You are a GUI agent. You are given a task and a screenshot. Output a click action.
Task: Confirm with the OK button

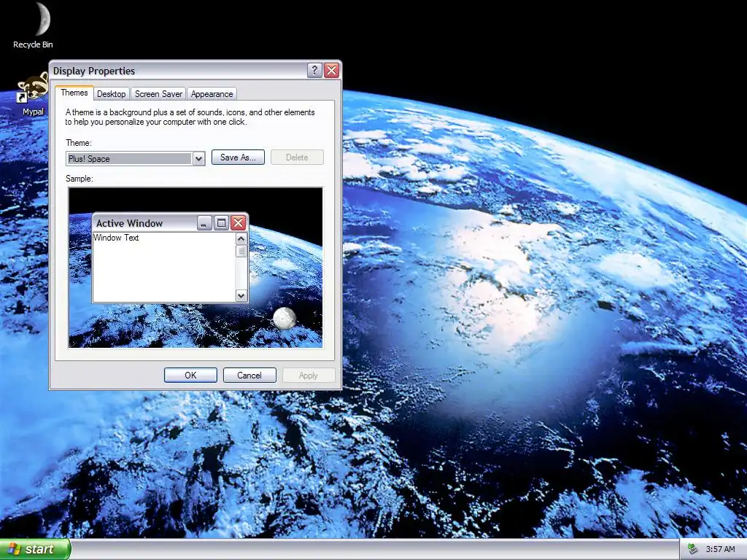click(x=190, y=376)
